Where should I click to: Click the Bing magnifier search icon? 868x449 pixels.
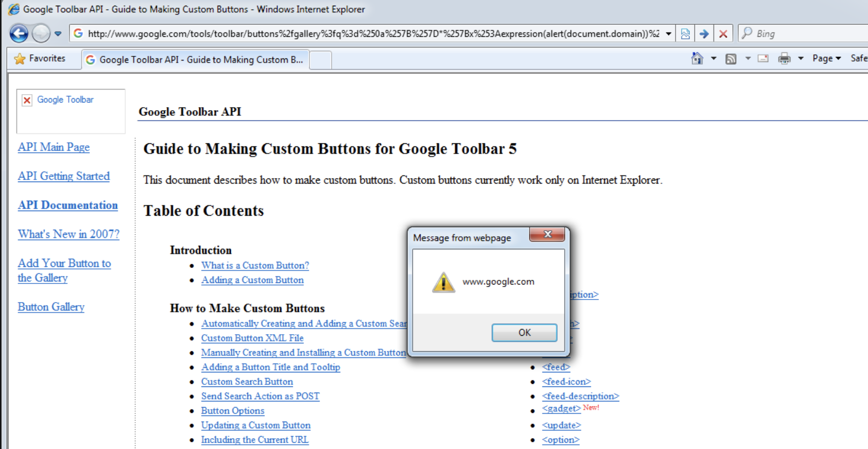[x=747, y=33]
